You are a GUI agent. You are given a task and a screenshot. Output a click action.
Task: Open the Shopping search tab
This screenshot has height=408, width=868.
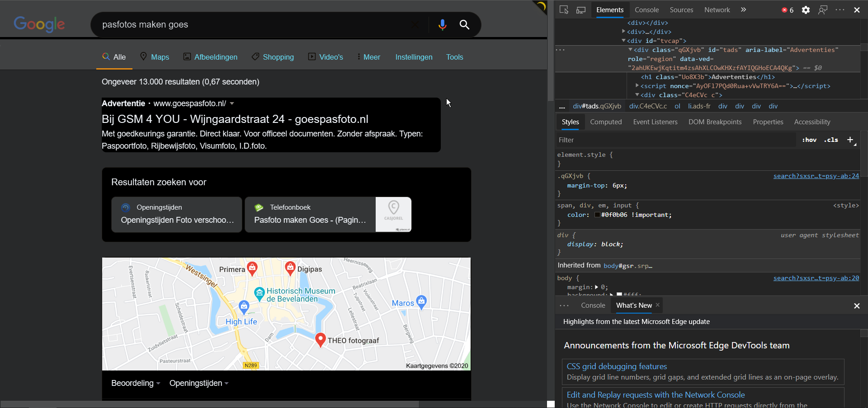273,57
